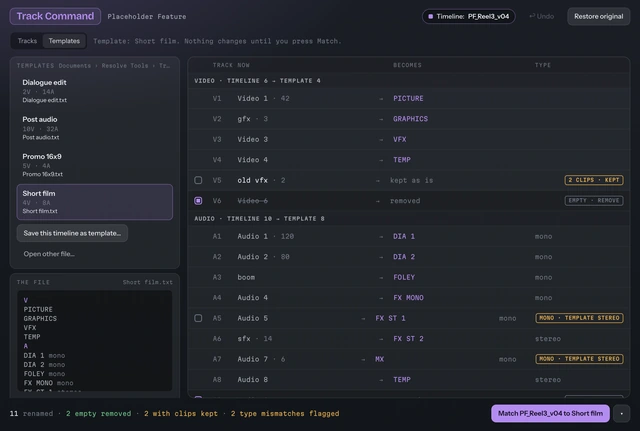Click the 2 empty removed status
Viewport: 640px width, 431px height.
98,413
